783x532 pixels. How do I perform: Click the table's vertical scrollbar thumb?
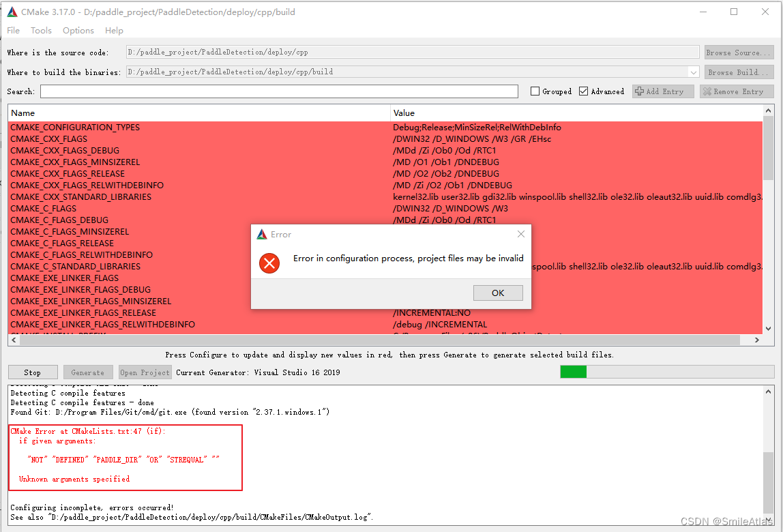coord(768,148)
